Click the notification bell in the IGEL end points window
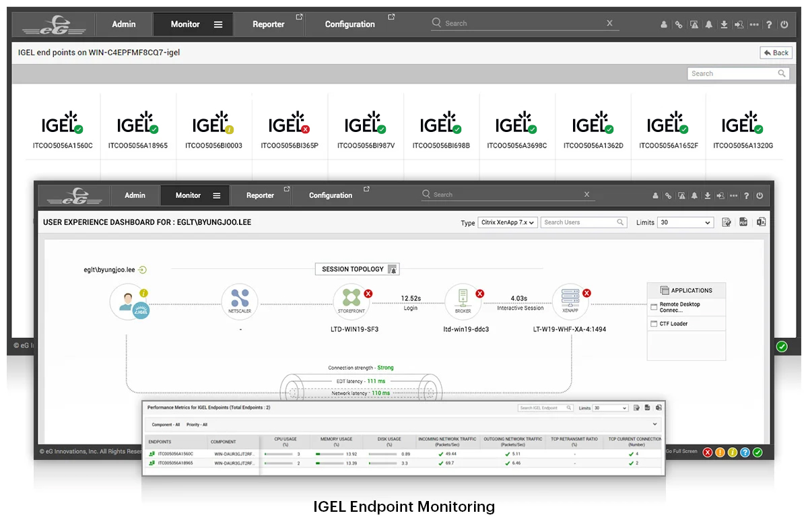This screenshot has height=532, width=808. 709,24
